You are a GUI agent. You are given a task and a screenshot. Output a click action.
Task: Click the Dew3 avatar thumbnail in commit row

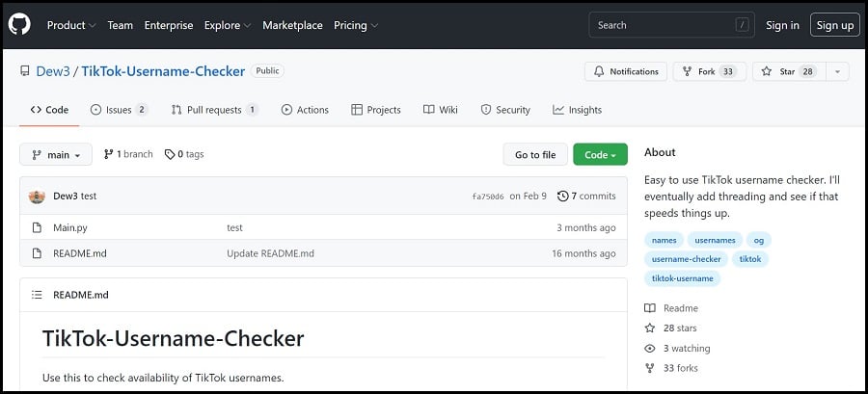coord(37,197)
